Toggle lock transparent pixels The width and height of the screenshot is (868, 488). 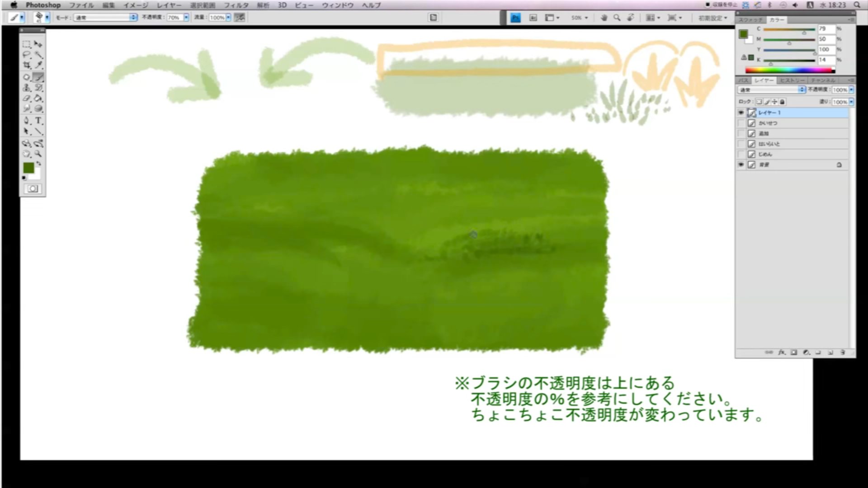[x=759, y=102]
